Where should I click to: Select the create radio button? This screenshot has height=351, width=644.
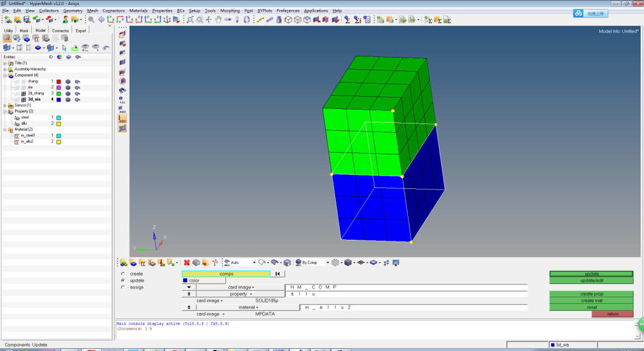[123, 274]
